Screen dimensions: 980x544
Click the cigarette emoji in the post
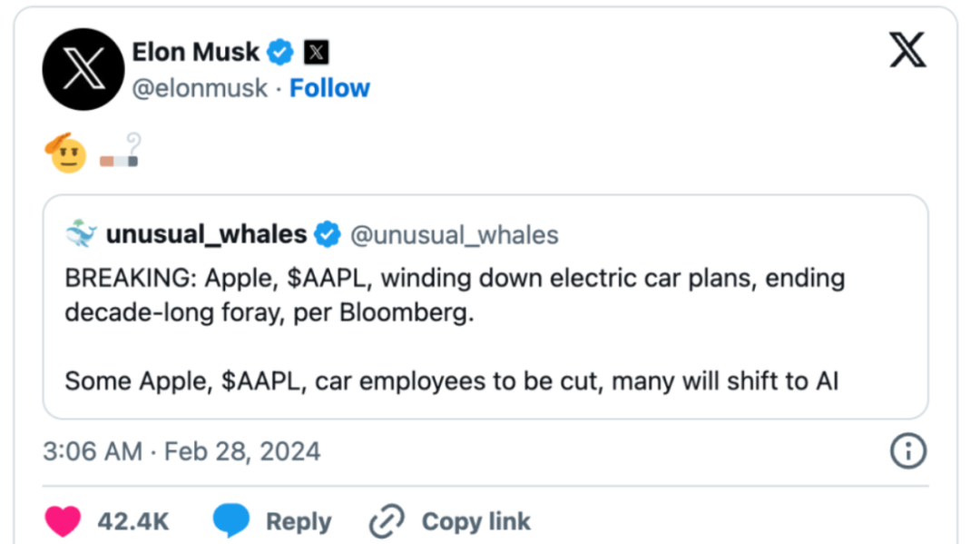pyautogui.click(x=120, y=154)
